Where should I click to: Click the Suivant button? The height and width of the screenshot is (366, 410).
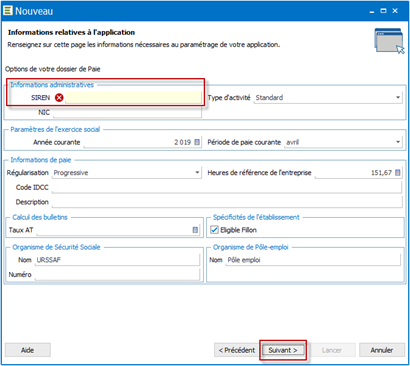(x=283, y=350)
